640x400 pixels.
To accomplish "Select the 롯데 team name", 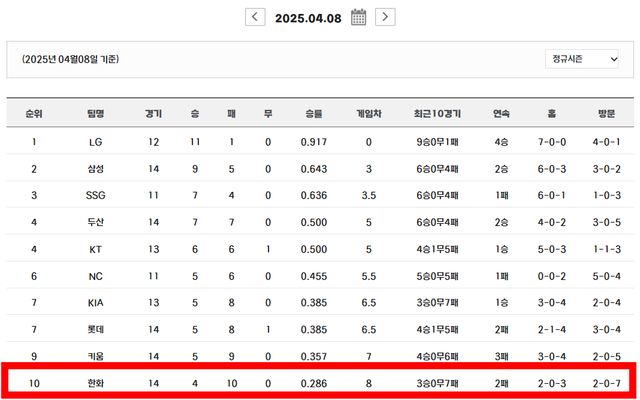I will 95,328.
